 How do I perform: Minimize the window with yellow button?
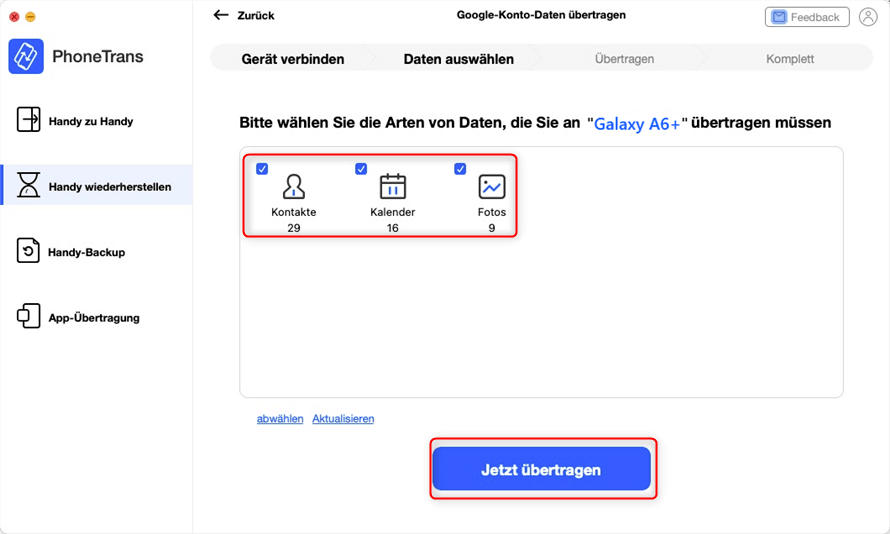pos(31,17)
